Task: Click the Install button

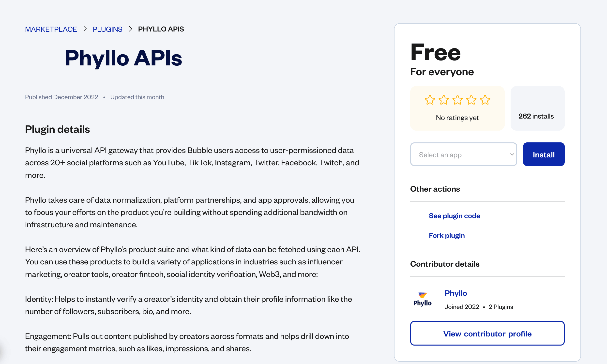Action: coord(544,154)
